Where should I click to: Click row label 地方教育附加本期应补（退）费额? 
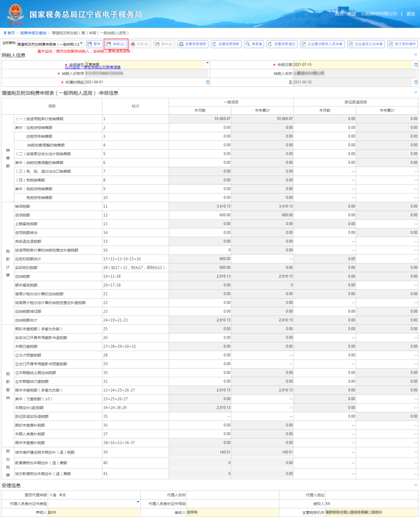[x=43, y=474]
